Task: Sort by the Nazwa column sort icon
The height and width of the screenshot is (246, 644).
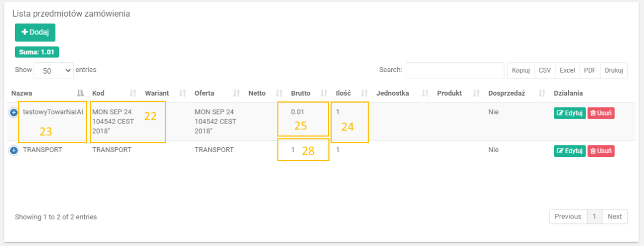Action: [x=80, y=93]
